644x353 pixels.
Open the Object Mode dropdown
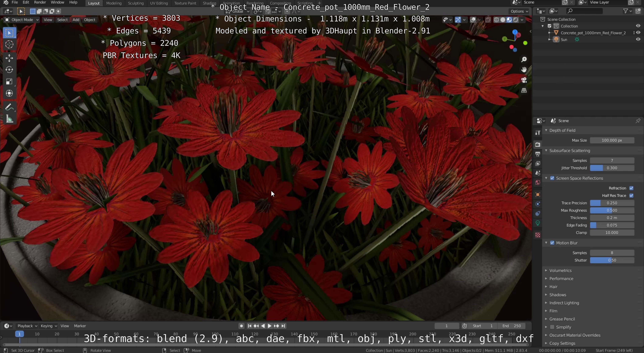pyautogui.click(x=22, y=20)
